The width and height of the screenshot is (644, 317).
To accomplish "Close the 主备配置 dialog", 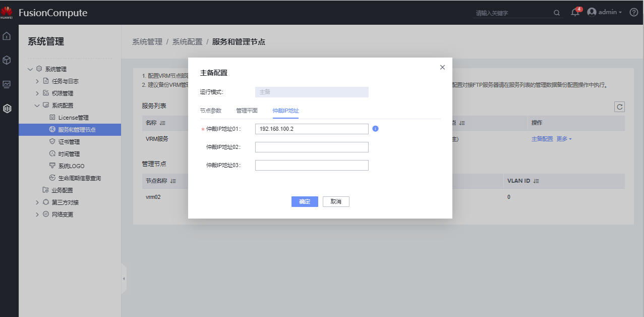I will pos(442,67).
